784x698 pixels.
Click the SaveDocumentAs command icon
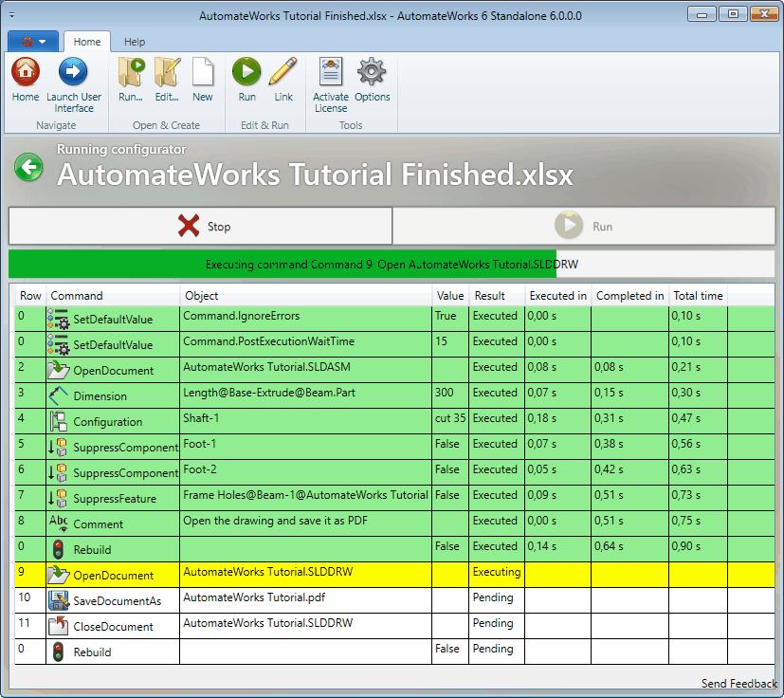pyautogui.click(x=58, y=600)
